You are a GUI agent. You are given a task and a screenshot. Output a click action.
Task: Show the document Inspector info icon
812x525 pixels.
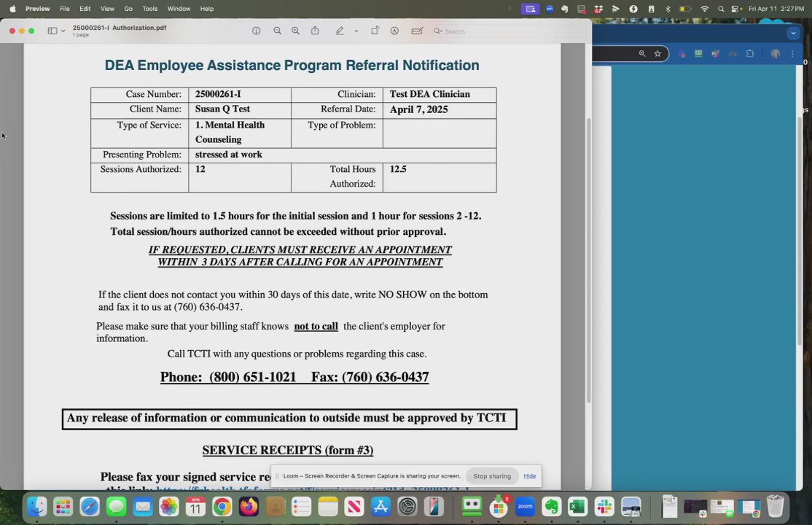tap(257, 31)
